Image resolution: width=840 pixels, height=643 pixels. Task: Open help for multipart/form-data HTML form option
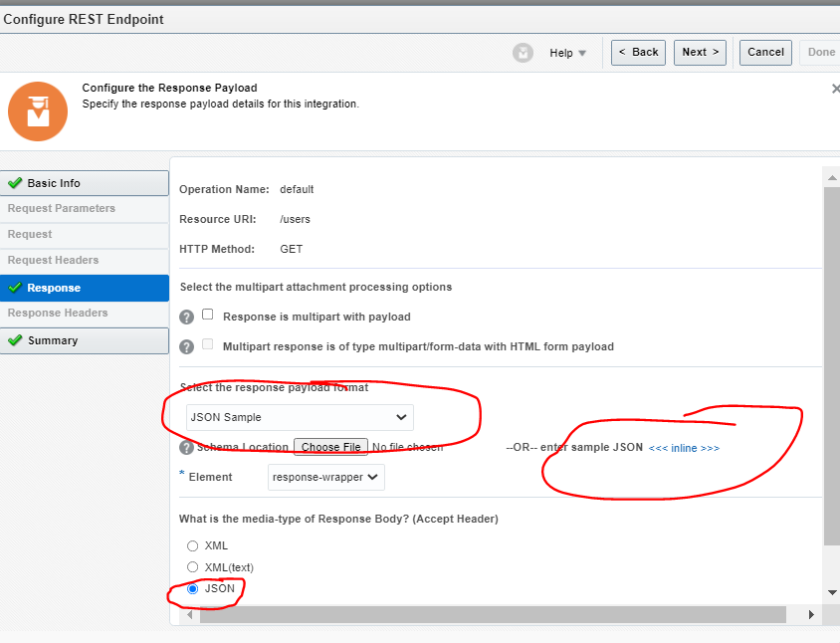(186, 347)
